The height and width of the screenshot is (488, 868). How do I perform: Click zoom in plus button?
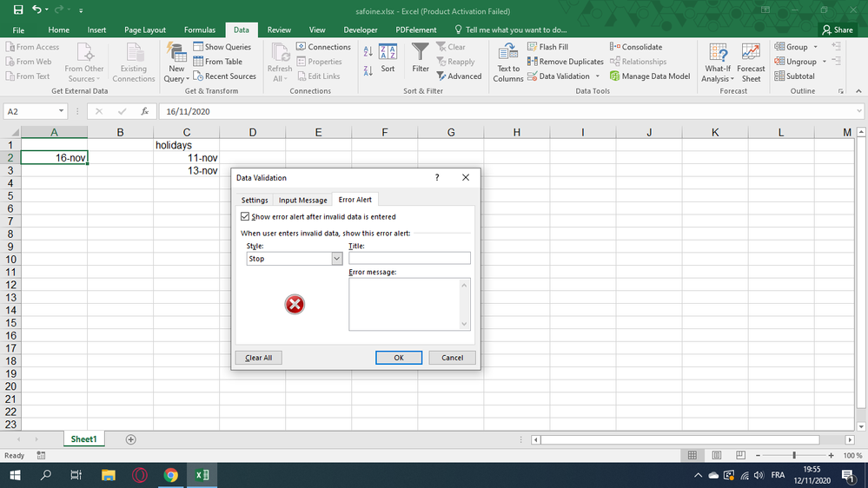click(x=831, y=455)
